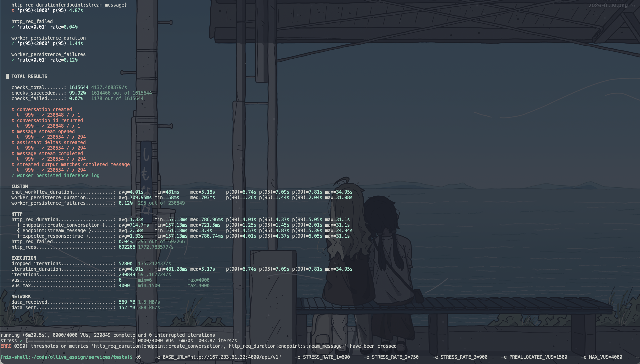Click the endpoint:stream_message row label in HTTP section
Viewport: 640px width, 364px height.
[x=54, y=230]
